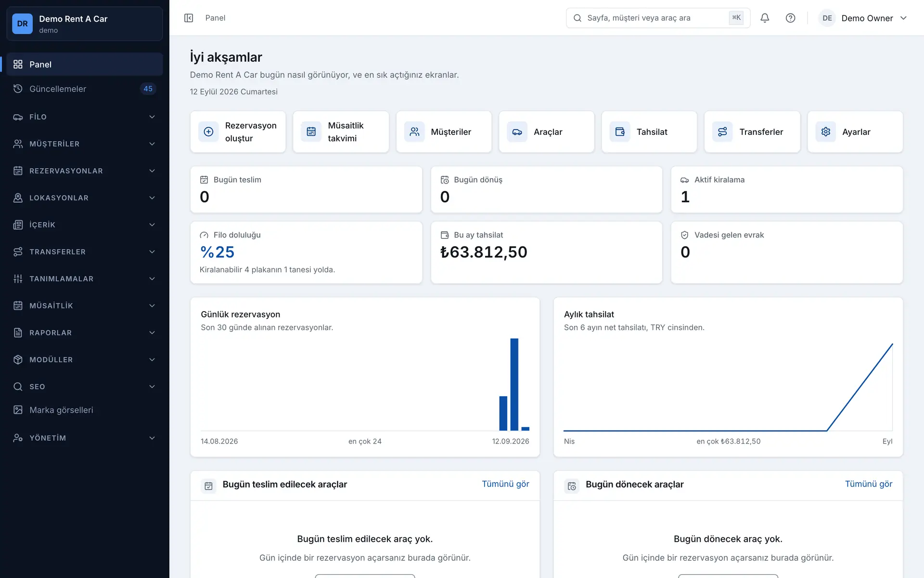
Task: Click the Yönetim user-cog icon
Action: click(x=18, y=438)
